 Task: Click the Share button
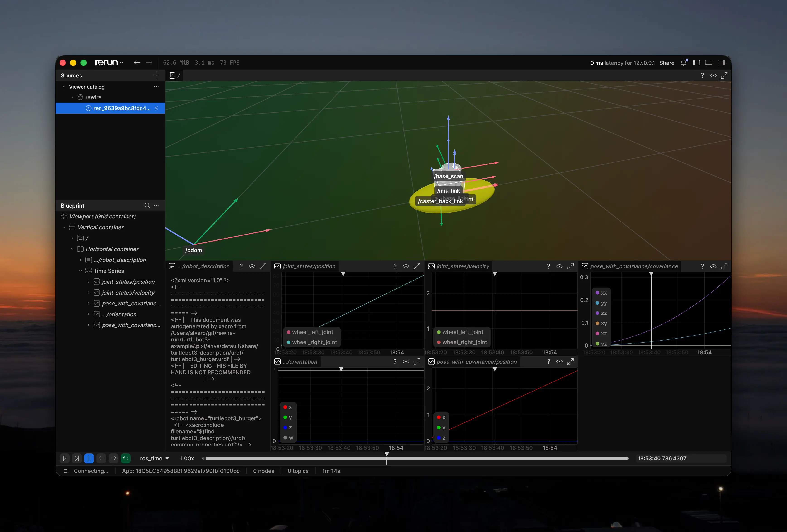click(666, 63)
